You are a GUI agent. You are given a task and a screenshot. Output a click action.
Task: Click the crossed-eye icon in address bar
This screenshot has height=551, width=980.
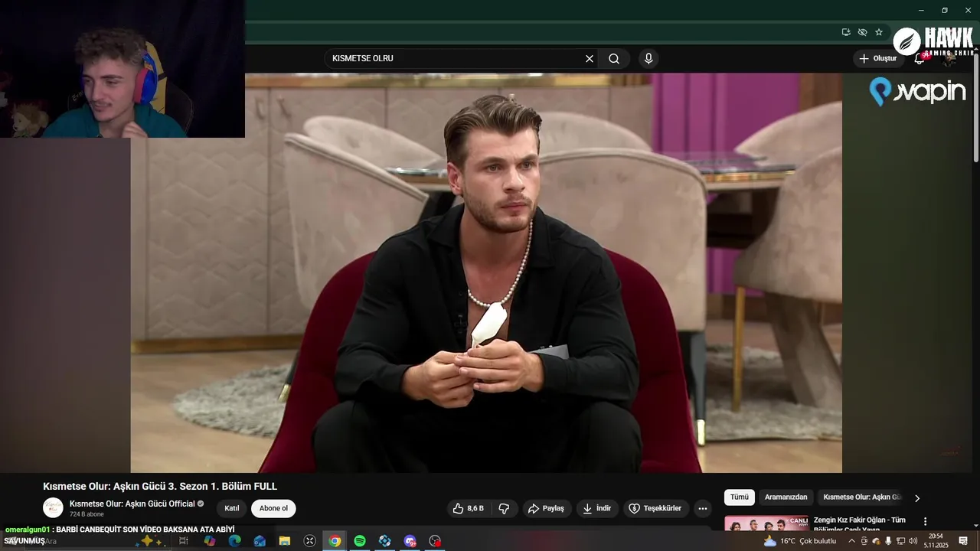[863, 32]
